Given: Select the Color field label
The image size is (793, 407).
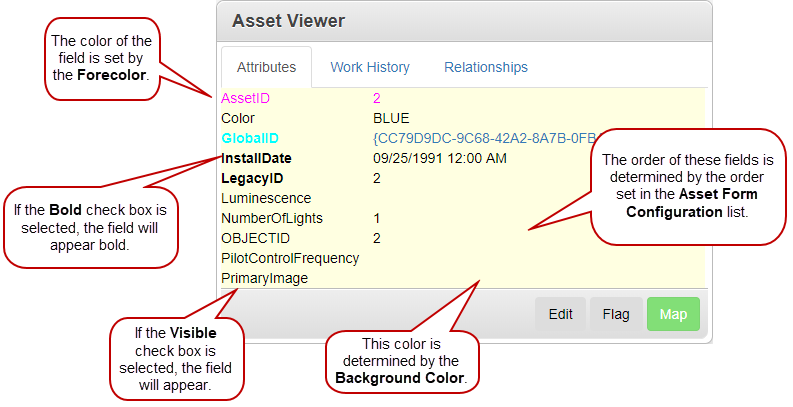Looking at the screenshot, I should tap(238, 118).
